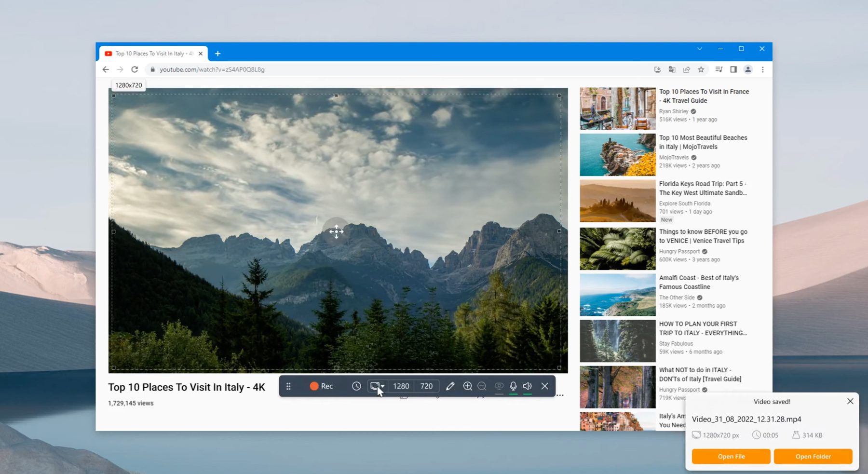Open the capture area selector icon
This screenshot has height=474, width=868.
(375, 385)
